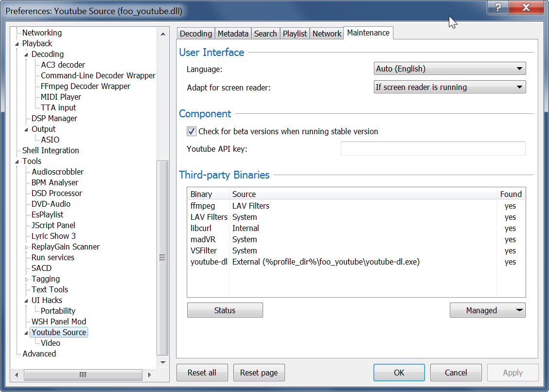Click the Help question mark title button

498,8
